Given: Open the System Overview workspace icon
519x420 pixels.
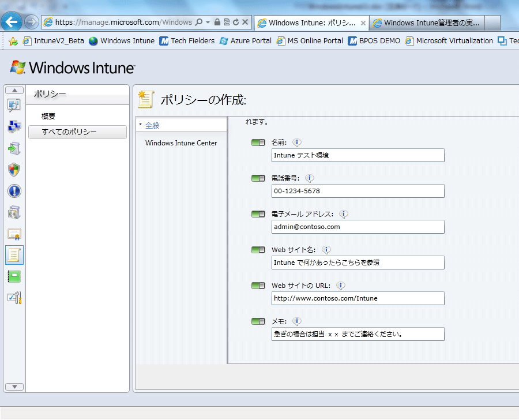Looking at the screenshot, I should tap(14, 106).
